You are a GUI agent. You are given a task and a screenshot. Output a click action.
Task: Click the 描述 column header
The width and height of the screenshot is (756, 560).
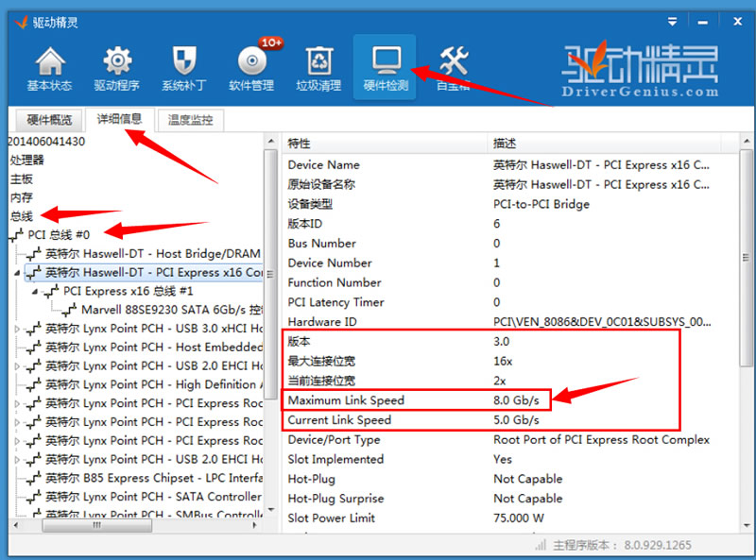coord(604,144)
